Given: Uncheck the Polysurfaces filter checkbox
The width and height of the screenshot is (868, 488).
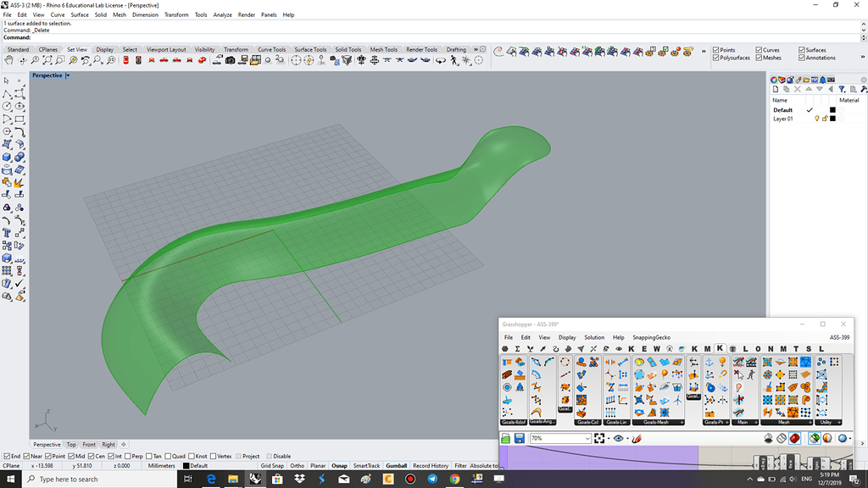Looking at the screenshot, I should (x=716, y=58).
